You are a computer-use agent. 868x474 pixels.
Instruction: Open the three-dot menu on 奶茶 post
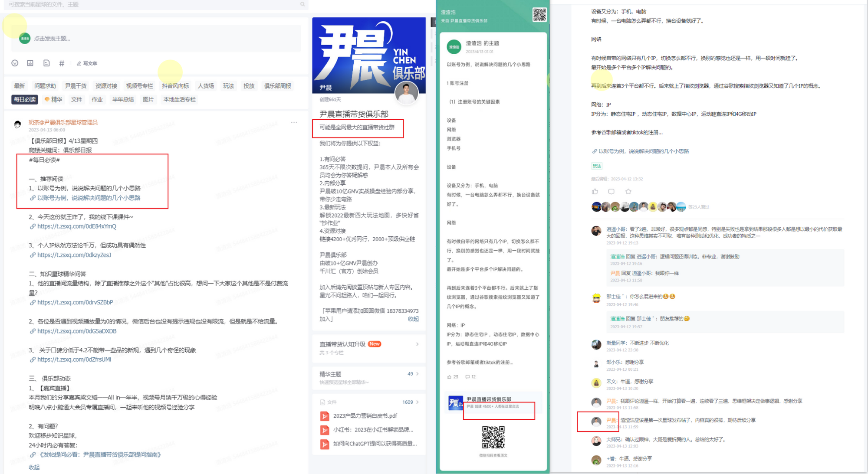pos(294,122)
